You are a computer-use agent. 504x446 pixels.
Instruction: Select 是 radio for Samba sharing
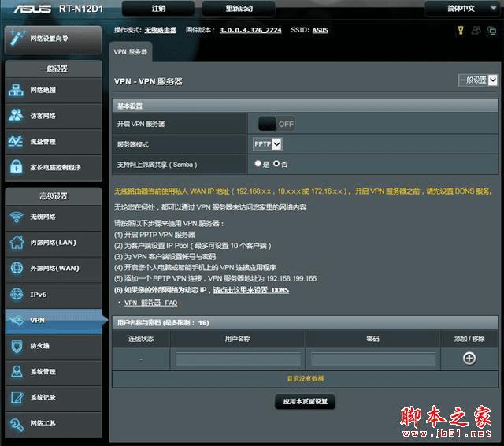click(x=258, y=163)
